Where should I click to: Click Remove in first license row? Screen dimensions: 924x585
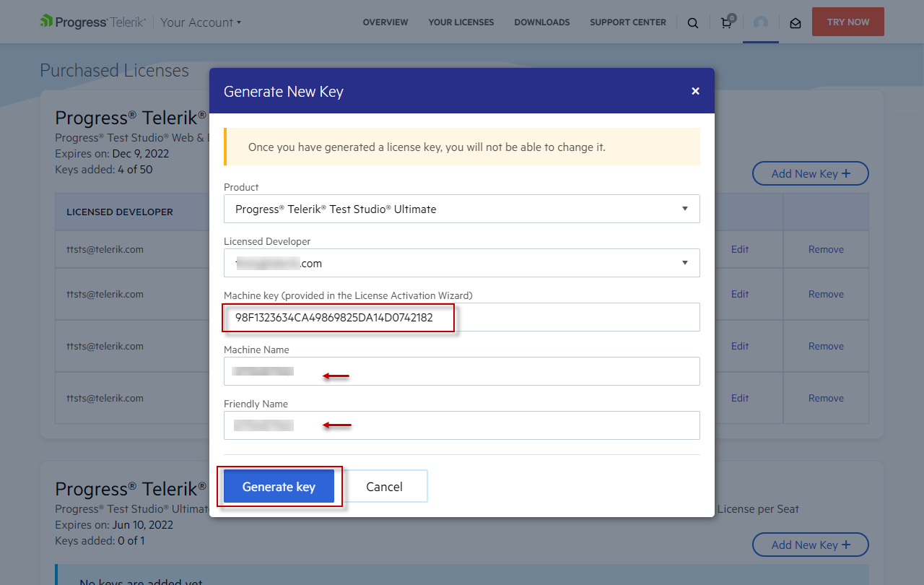tap(826, 249)
